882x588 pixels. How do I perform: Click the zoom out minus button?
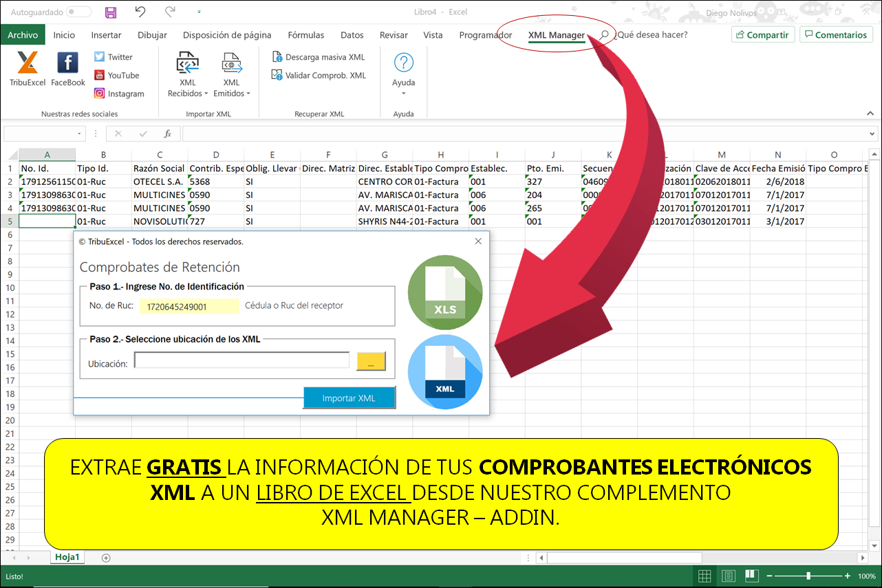(x=770, y=576)
